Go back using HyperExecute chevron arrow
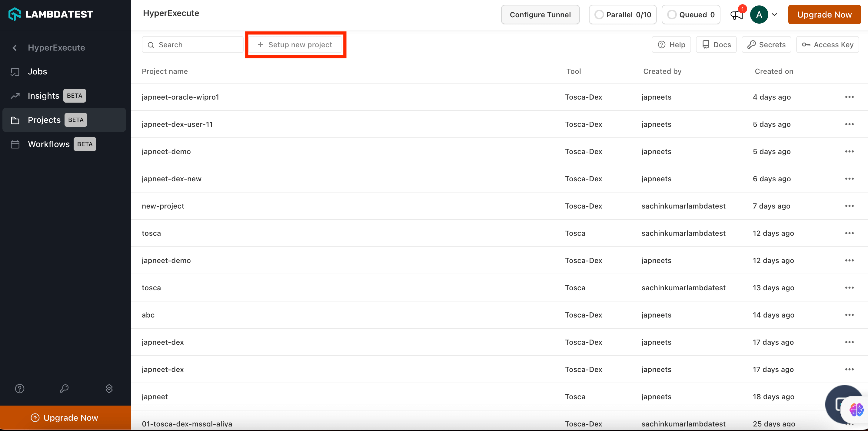This screenshot has width=868, height=431. click(x=15, y=48)
